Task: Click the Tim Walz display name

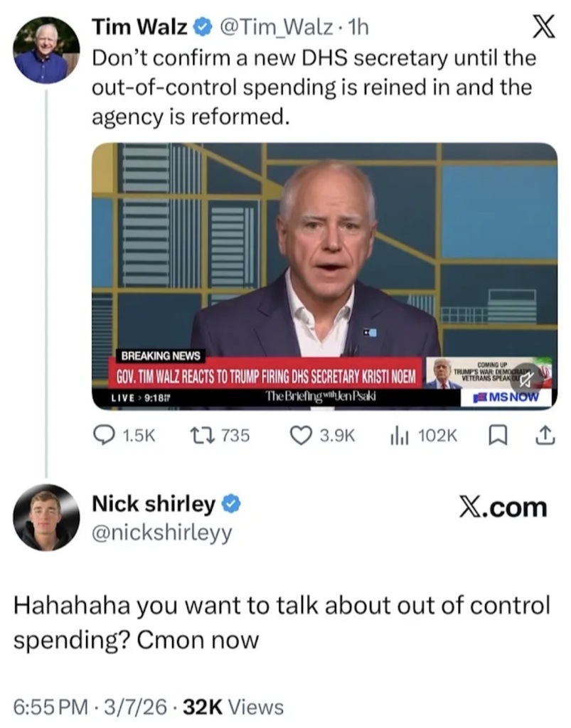Action: coord(139,28)
